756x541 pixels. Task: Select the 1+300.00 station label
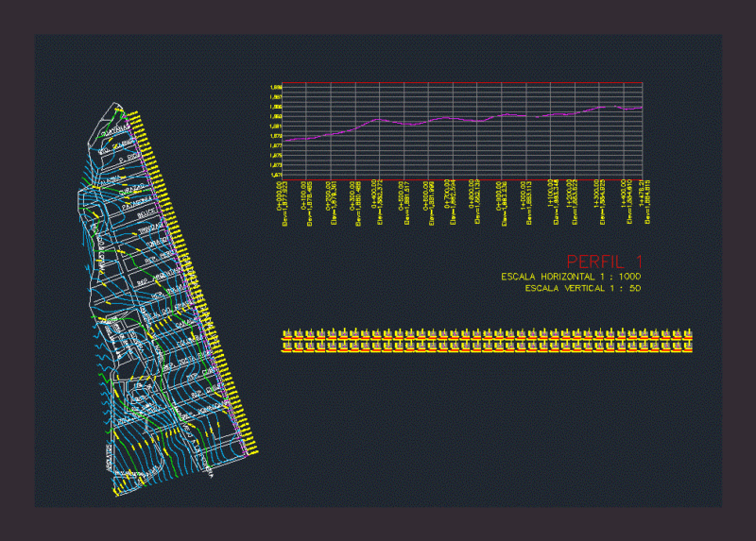coord(597,194)
